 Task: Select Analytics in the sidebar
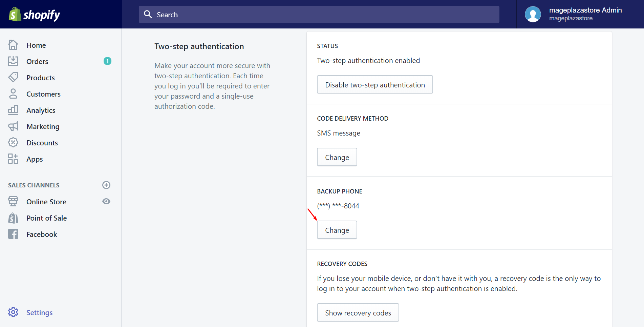pyautogui.click(x=41, y=110)
